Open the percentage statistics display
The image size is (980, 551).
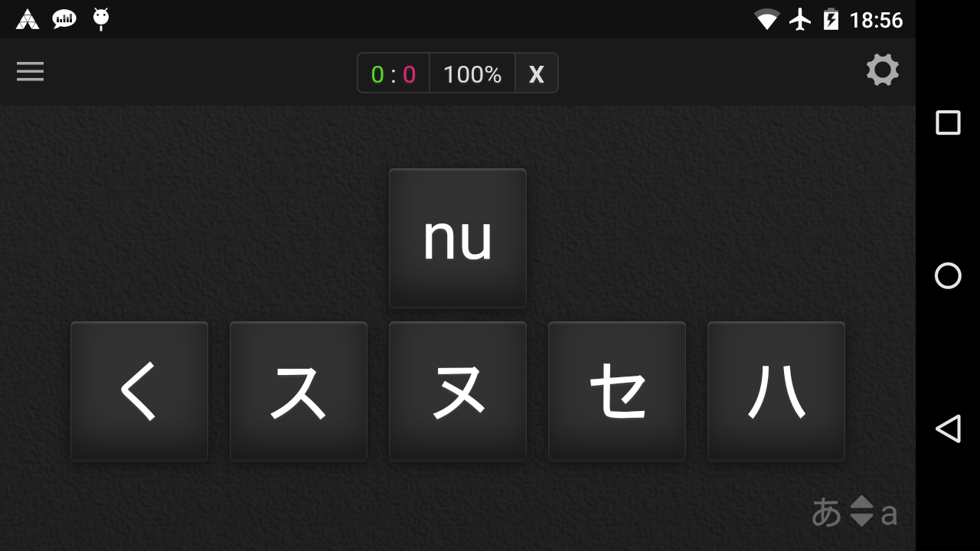(x=472, y=73)
